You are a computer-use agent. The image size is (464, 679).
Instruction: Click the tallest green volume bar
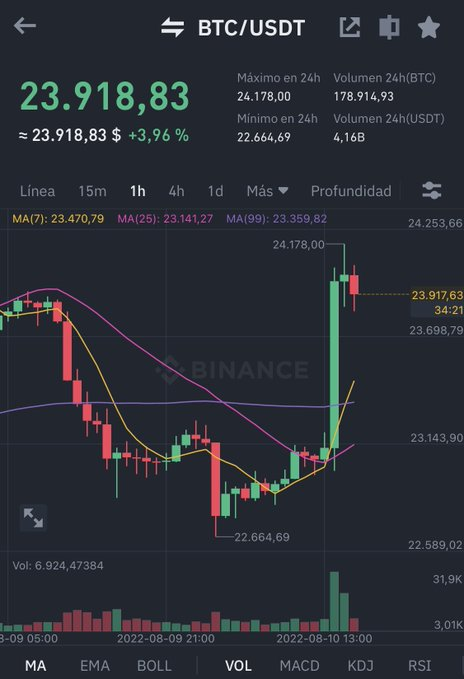(334, 601)
